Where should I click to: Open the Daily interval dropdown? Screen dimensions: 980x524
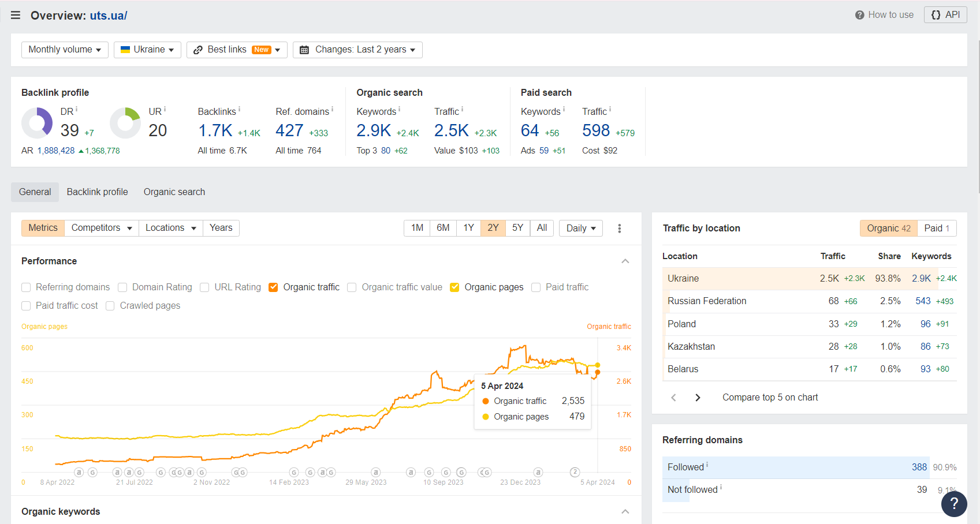(x=581, y=228)
